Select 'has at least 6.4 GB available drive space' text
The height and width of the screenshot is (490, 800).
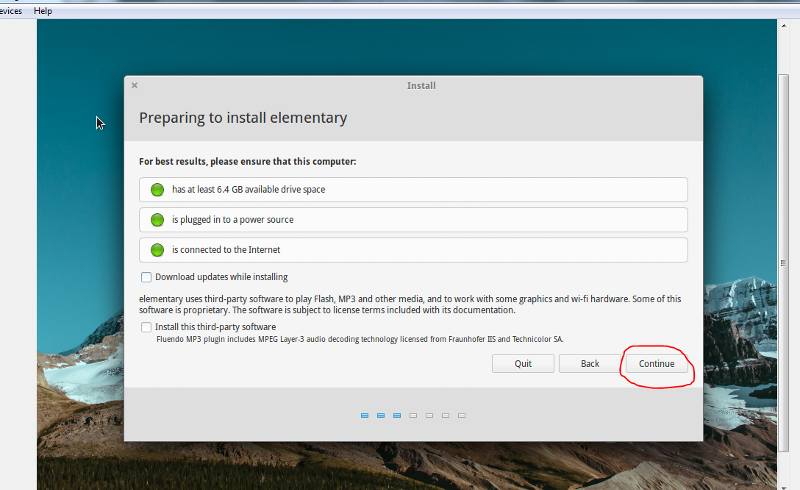coord(248,189)
